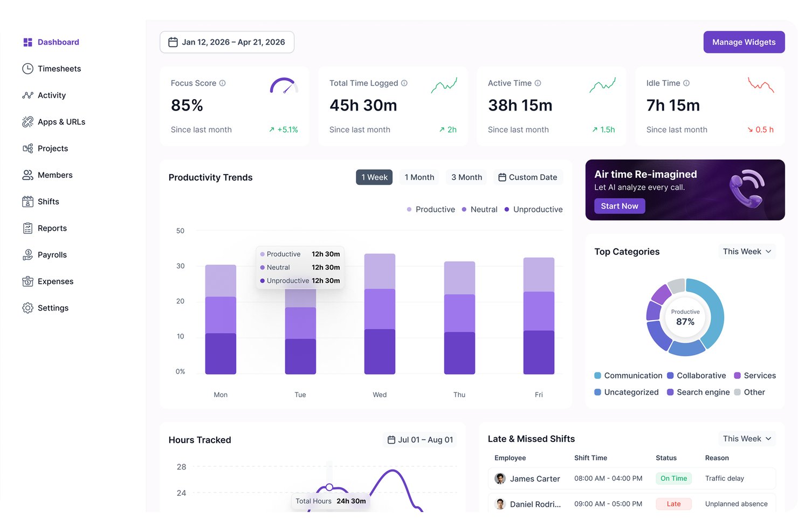Click the Reports clipboard icon
Image resolution: width=798 pixels, height=532 pixels.
(27, 228)
